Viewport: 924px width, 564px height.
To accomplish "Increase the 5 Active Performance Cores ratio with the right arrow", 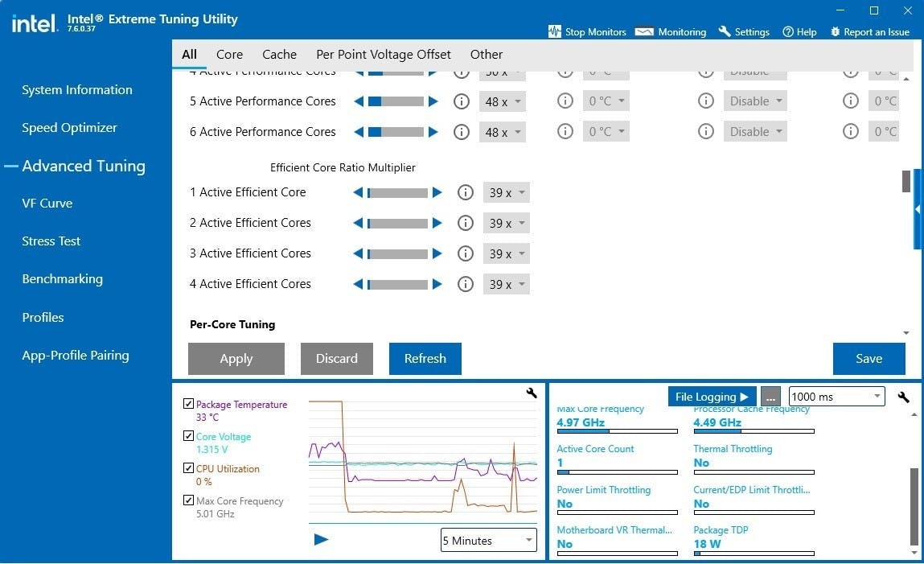I will pyautogui.click(x=433, y=101).
